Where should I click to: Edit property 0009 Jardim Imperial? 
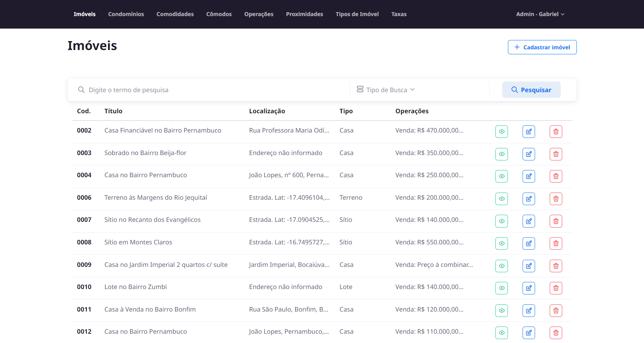click(x=529, y=266)
